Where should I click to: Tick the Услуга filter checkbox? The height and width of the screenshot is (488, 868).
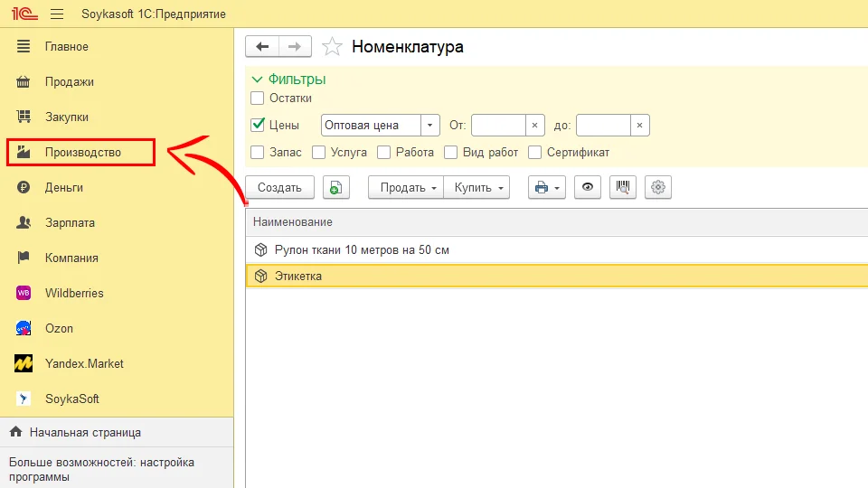[319, 153]
